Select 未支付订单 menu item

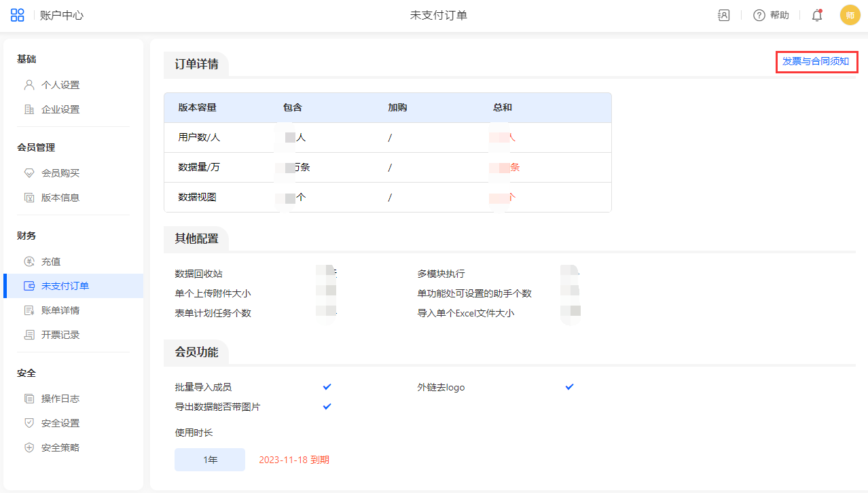[x=65, y=286]
